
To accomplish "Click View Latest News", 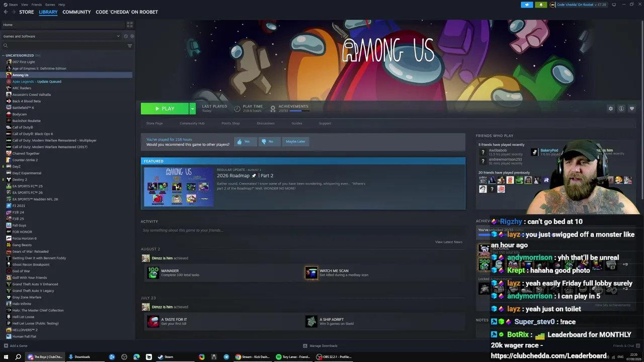I will click(449, 242).
